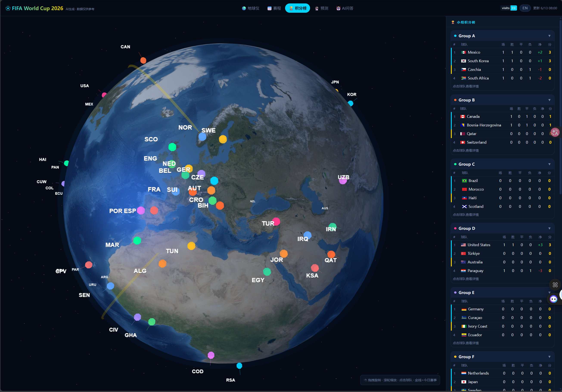Click the Australia flag icon
The image size is (562, 392).
(463, 262)
